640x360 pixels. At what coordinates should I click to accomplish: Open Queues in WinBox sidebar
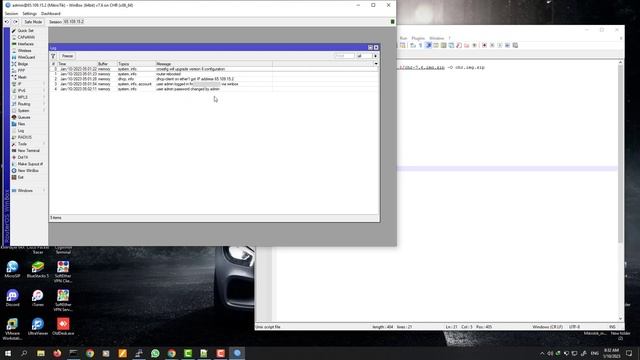coord(24,117)
